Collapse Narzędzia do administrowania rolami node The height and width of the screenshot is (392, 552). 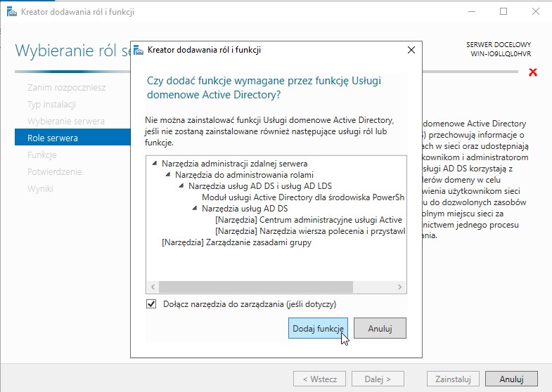[x=168, y=175]
